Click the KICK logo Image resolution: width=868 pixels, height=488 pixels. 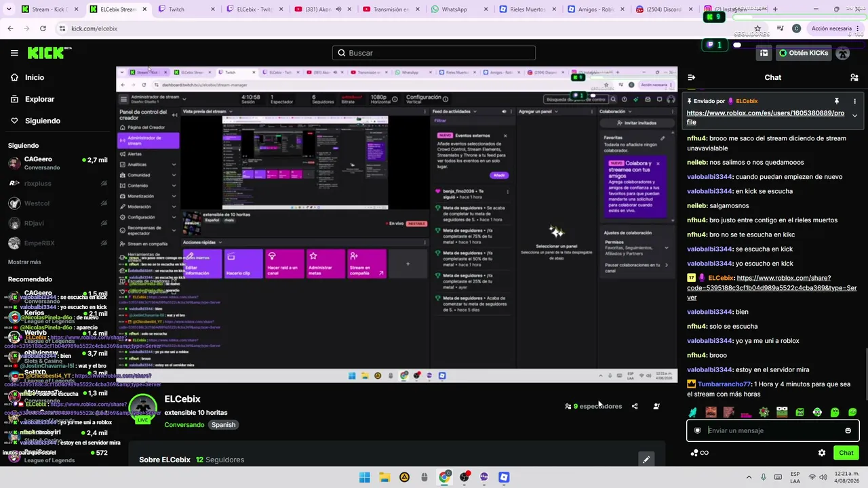(x=50, y=53)
